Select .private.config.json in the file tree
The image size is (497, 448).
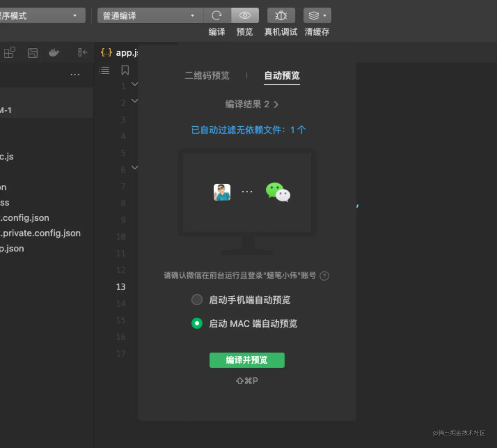point(40,233)
